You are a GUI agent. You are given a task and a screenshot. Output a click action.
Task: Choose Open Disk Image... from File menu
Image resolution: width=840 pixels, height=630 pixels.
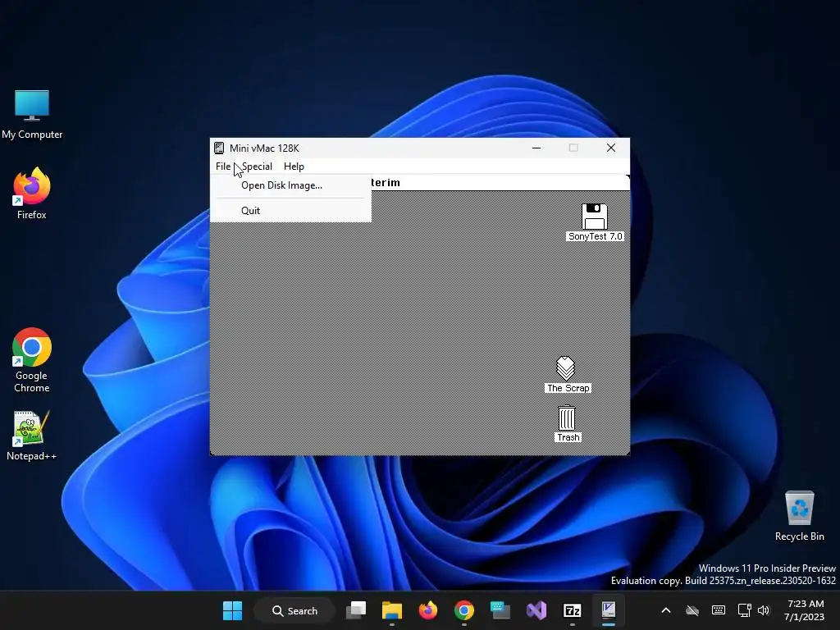point(290,185)
